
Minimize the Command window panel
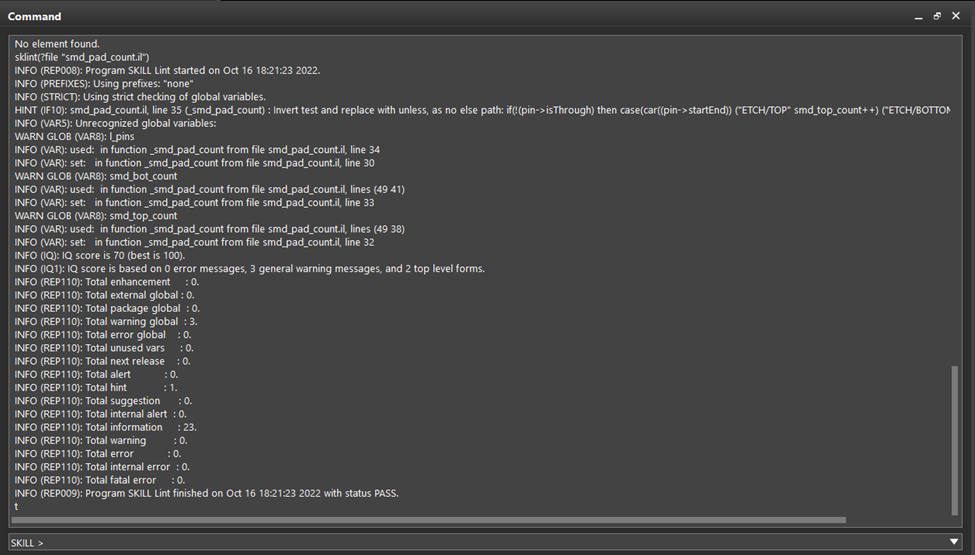pos(918,16)
